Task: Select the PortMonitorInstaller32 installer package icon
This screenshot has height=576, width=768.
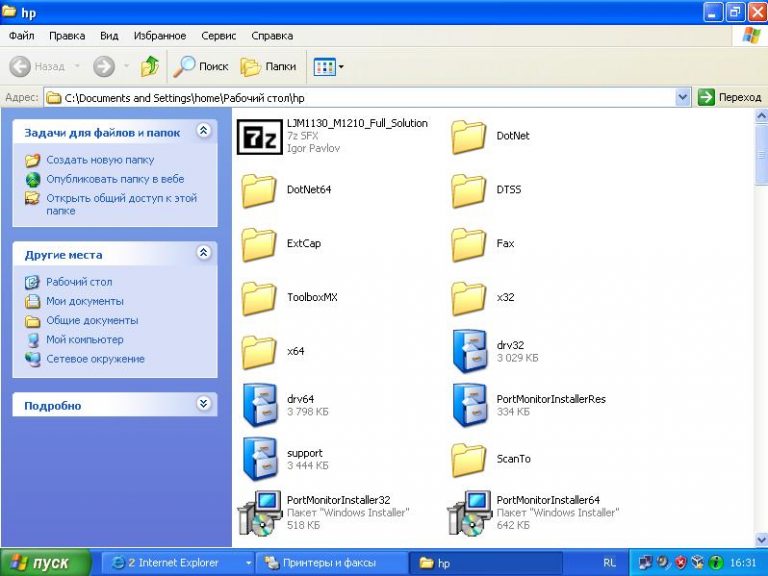Action: pos(260,513)
